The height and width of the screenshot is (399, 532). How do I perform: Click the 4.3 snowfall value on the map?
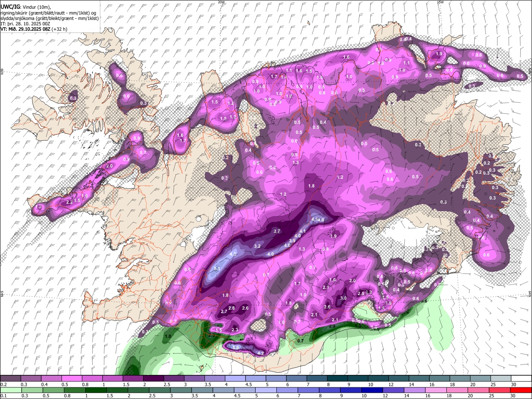point(233,254)
